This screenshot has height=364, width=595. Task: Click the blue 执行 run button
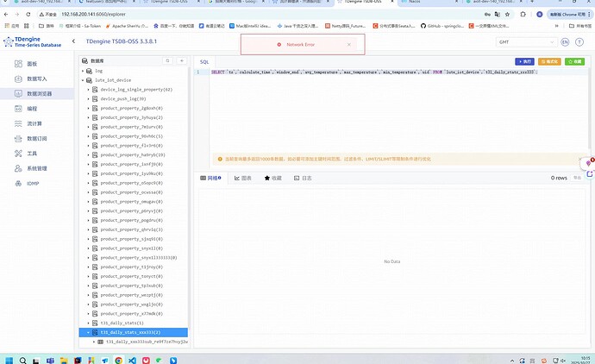(524, 62)
